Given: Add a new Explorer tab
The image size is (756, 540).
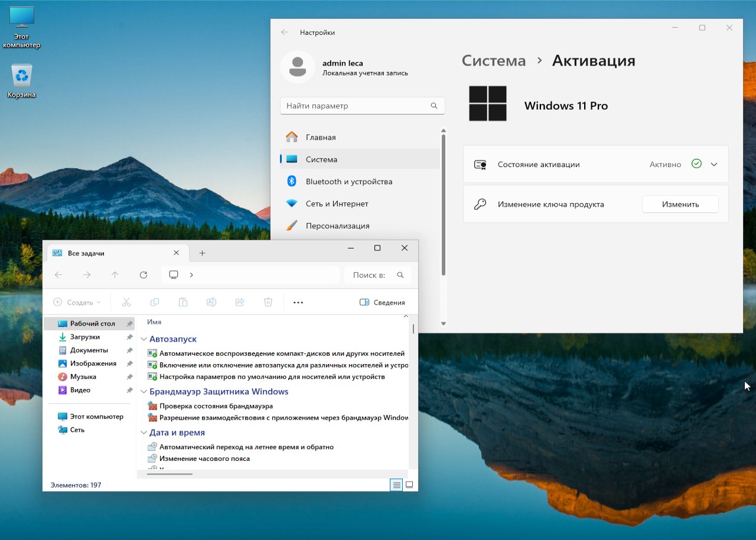Looking at the screenshot, I should pyautogui.click(x=202, y=253).
